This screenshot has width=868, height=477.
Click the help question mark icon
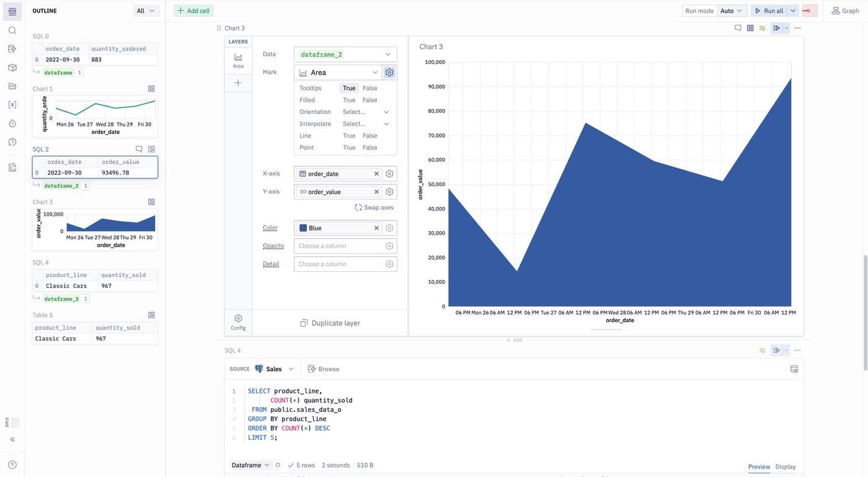pos(12,465)
